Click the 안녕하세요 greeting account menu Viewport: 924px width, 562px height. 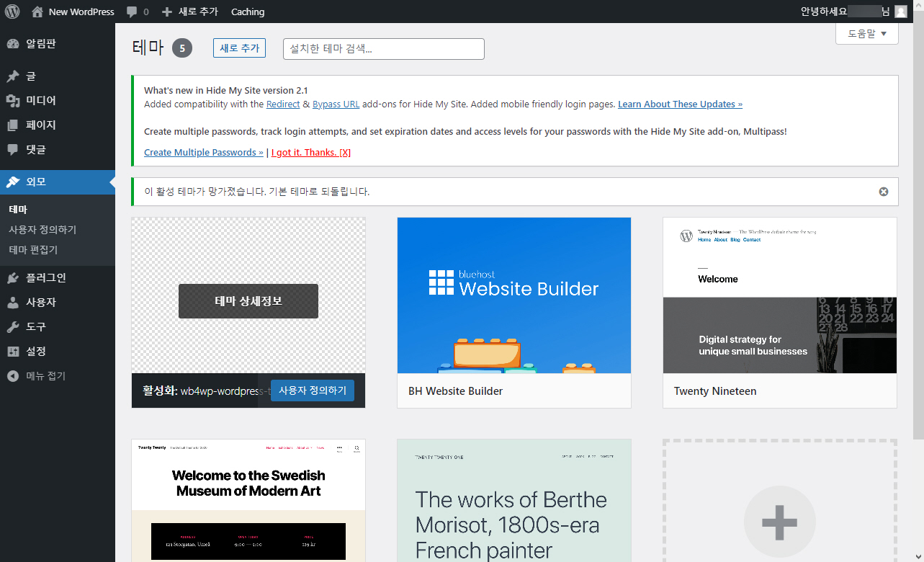[845, 12]
